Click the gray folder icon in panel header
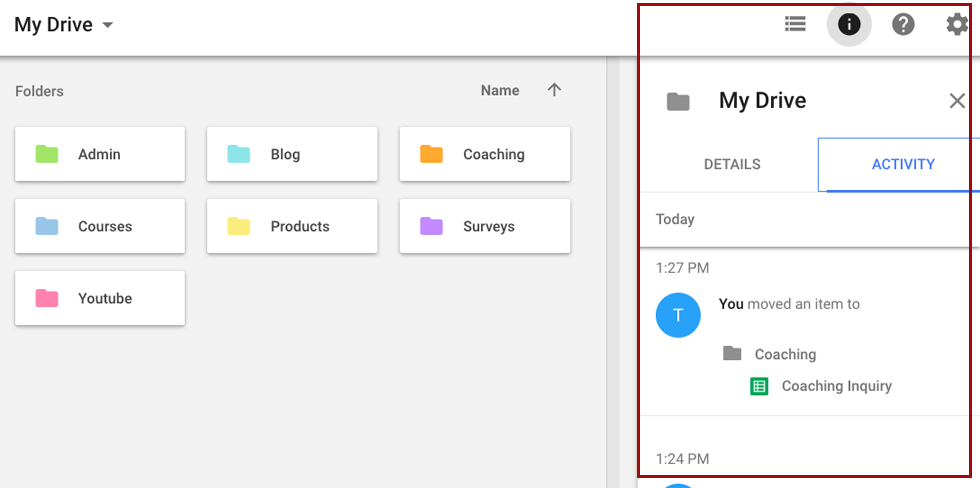This screenshot has width=980, height=488. point(678,101)
